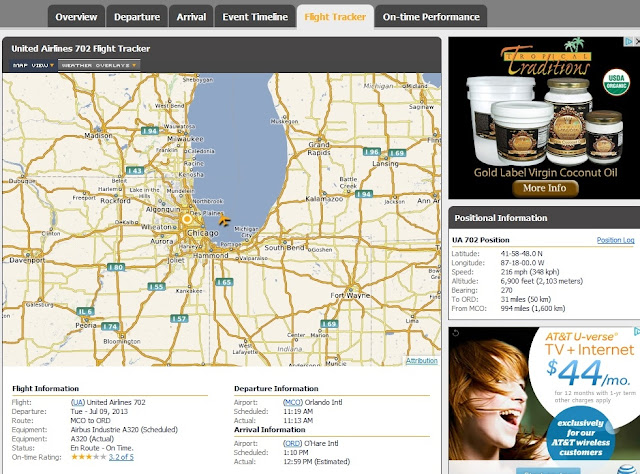Open the Map View dropdown
This screenshot has height=474, width=640.
pyautogui.click(x=33, y=65)
